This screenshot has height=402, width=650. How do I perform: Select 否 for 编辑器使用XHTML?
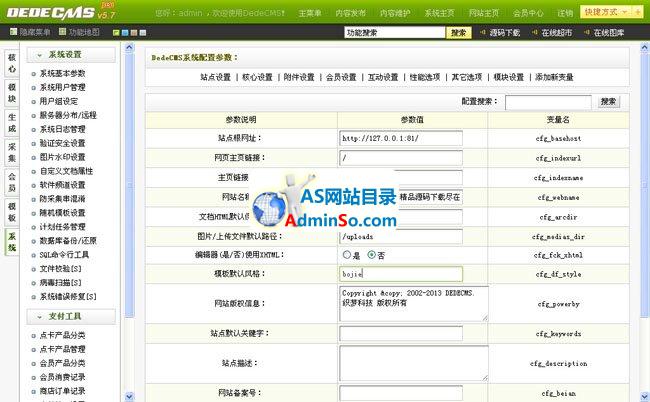[371, 255]
